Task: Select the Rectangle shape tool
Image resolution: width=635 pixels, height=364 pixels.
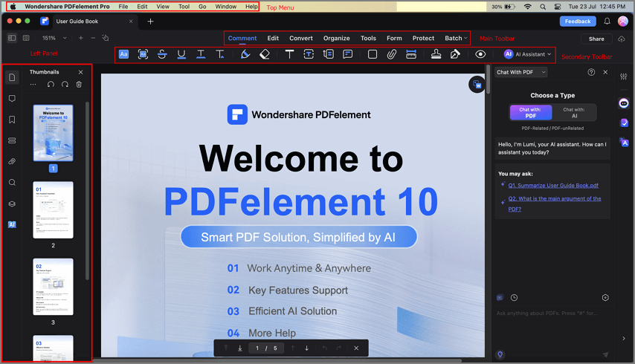Action: (373, 54)
